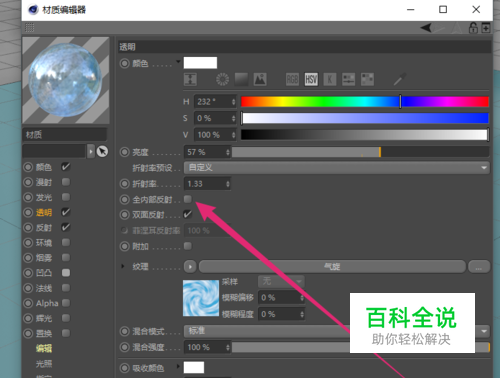Enable the 附加 checkbox
The image size is (500, 378).
click(188, 246)
